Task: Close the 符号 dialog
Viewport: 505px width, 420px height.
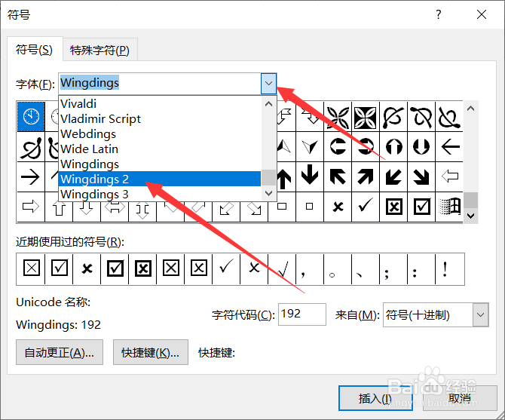Action: point(482,14)
